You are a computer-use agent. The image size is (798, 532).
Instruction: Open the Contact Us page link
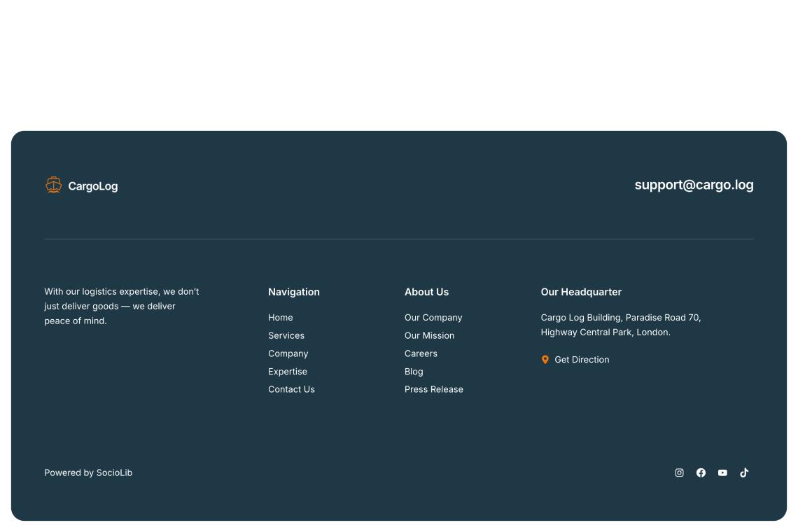(x=291, y=389)
